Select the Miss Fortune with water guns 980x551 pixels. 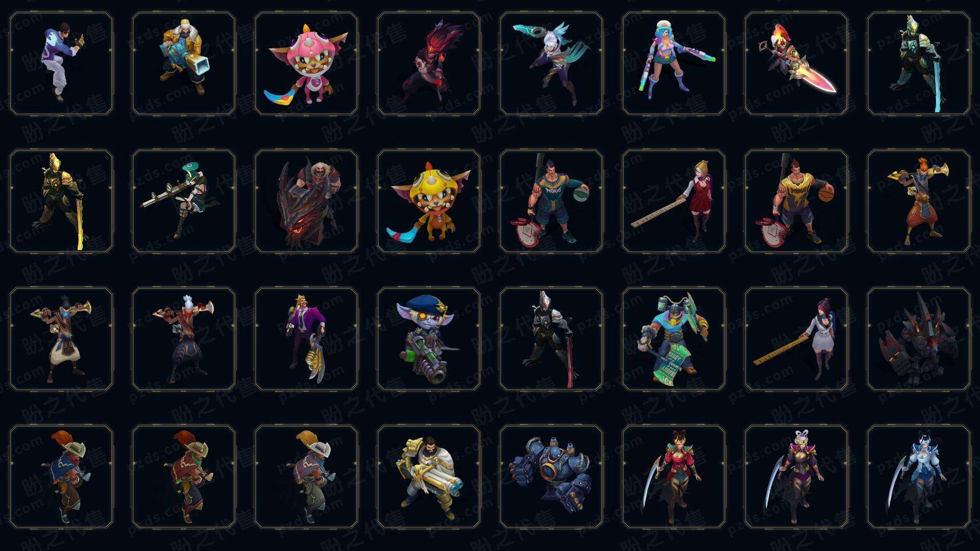(674, 64)
